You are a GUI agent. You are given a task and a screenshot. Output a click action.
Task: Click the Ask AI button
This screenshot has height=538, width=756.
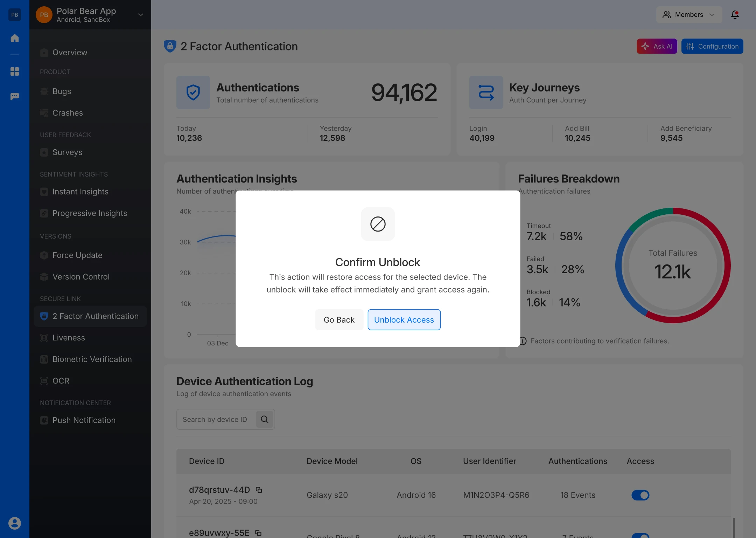click(x=657, y=46)
